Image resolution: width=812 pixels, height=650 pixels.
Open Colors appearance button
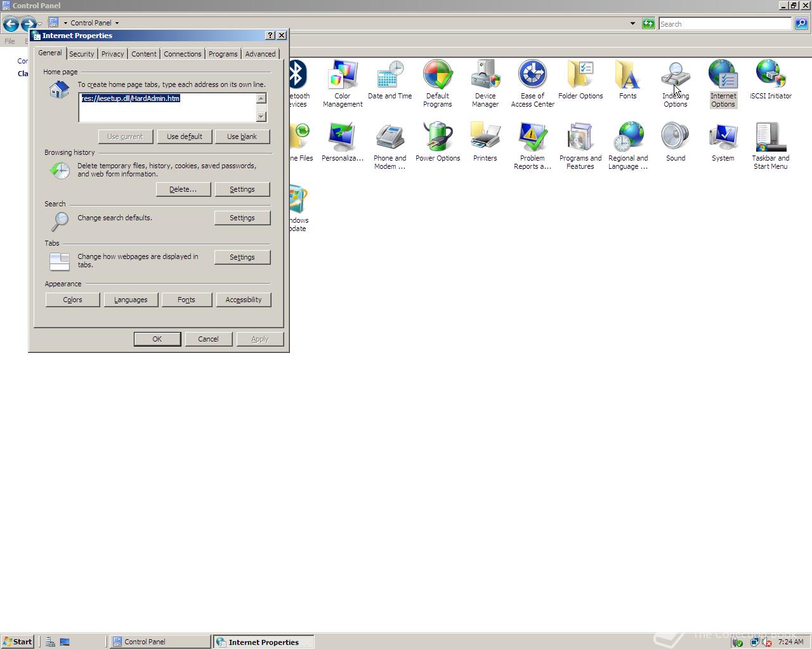pyautogui.click(x=73, y=300)
